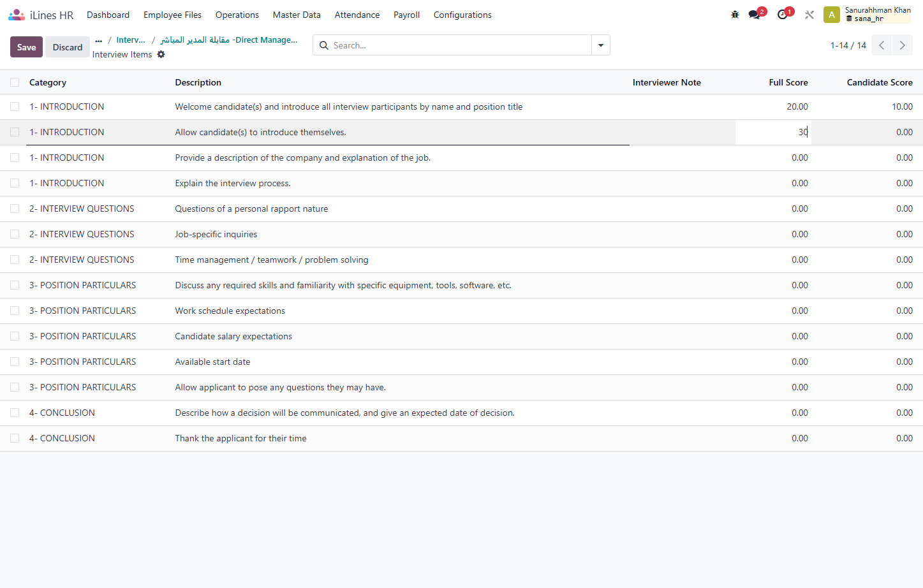Click Interviewer Note cell of Welcome candidate row
The width and height of the screenshot is (923, 588).
coord(683,107)
